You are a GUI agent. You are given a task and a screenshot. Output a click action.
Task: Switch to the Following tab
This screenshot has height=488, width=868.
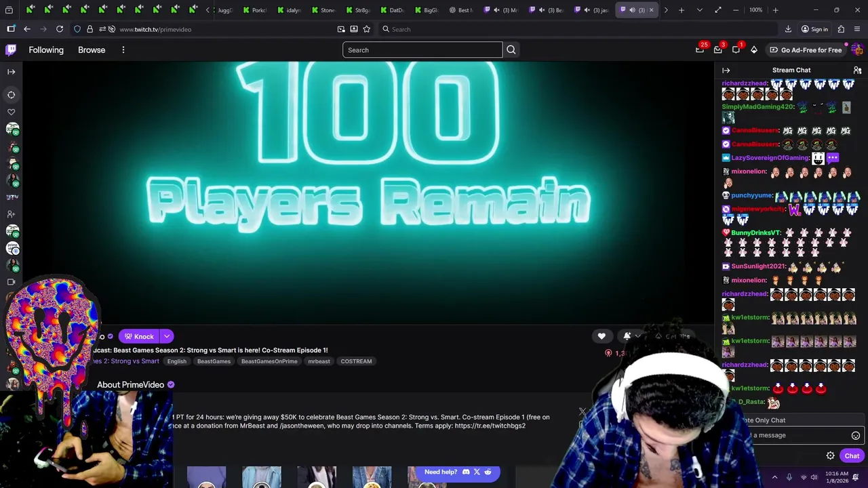pos(46,50)
